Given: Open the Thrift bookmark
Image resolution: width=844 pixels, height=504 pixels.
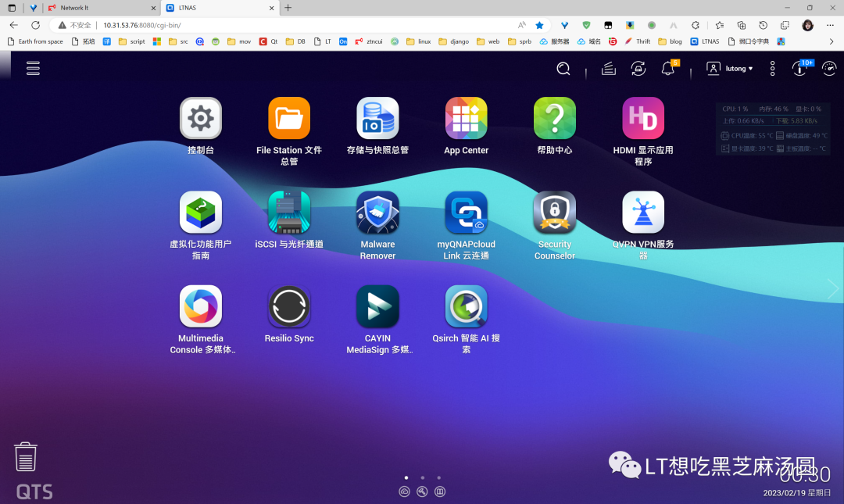Looking at the screenshot, I should (x=638, y=41).
